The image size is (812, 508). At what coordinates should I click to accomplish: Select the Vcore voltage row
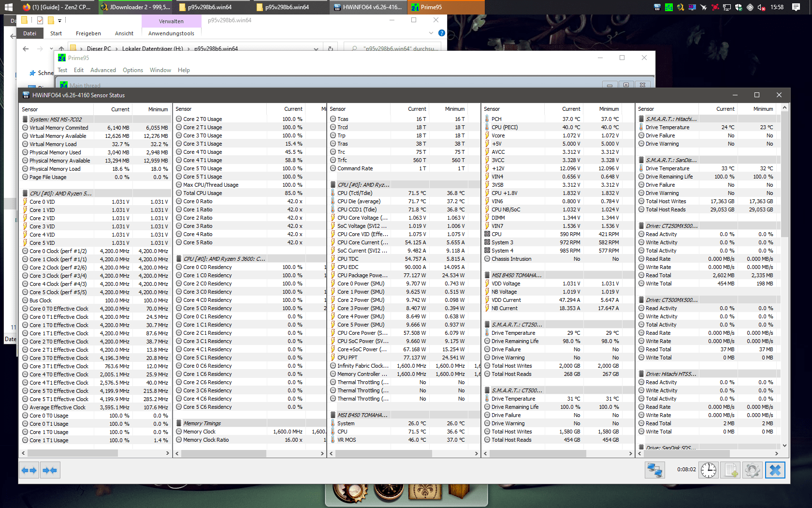tap(558, 135)
